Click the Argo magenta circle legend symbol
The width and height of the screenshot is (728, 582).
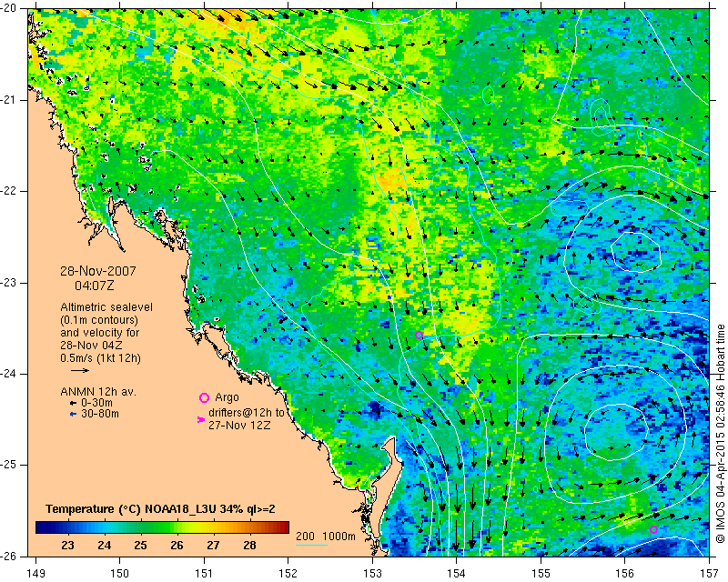tap(204, 397)
